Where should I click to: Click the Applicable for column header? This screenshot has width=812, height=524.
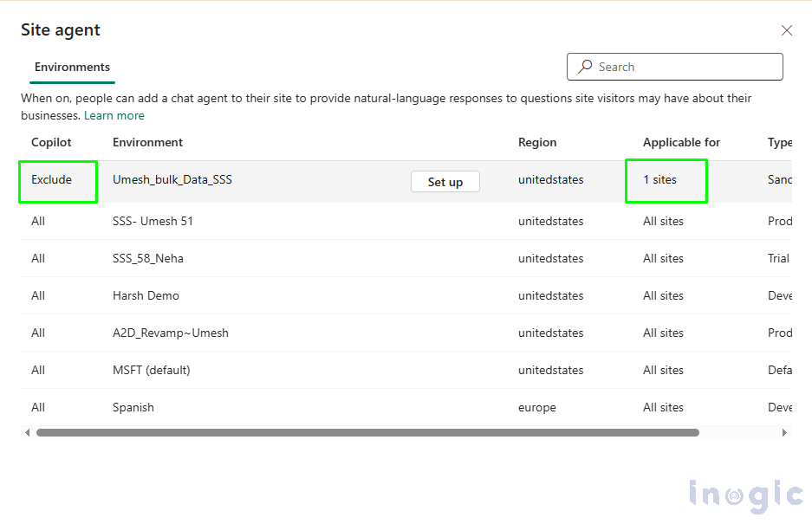pyautogui.click(x=681, y=142)
